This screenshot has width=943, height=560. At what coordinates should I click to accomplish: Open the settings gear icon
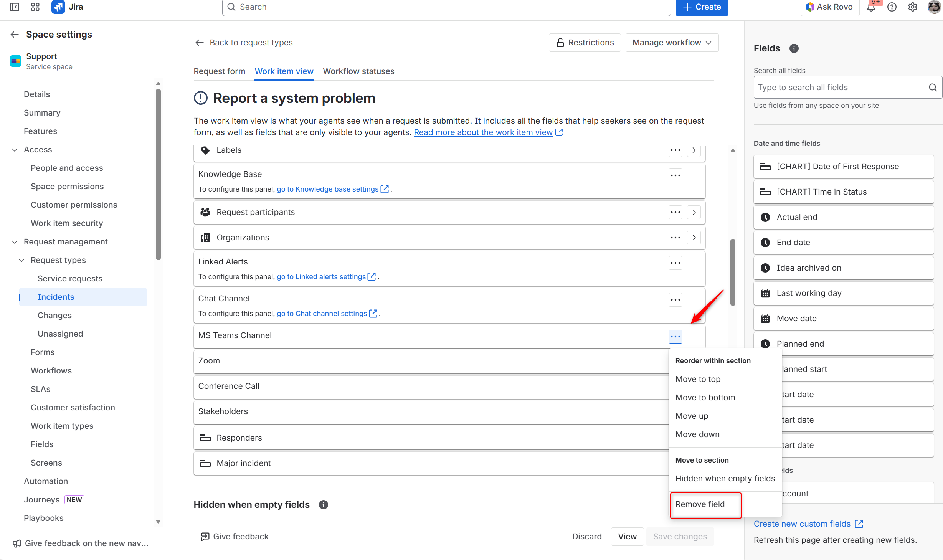point(913,7)
